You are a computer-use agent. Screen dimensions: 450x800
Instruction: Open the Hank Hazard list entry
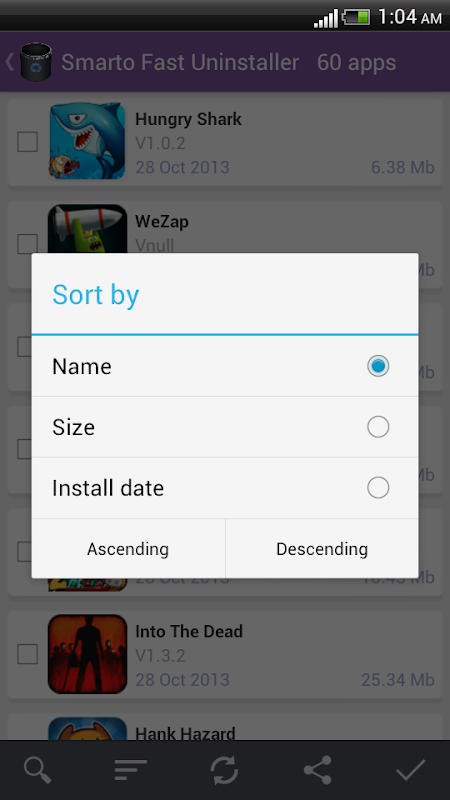pyautogui.click(x=225, y=727)
